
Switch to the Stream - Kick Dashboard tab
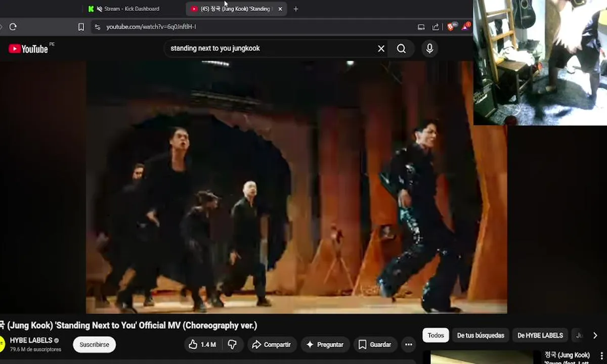point(132,9)
